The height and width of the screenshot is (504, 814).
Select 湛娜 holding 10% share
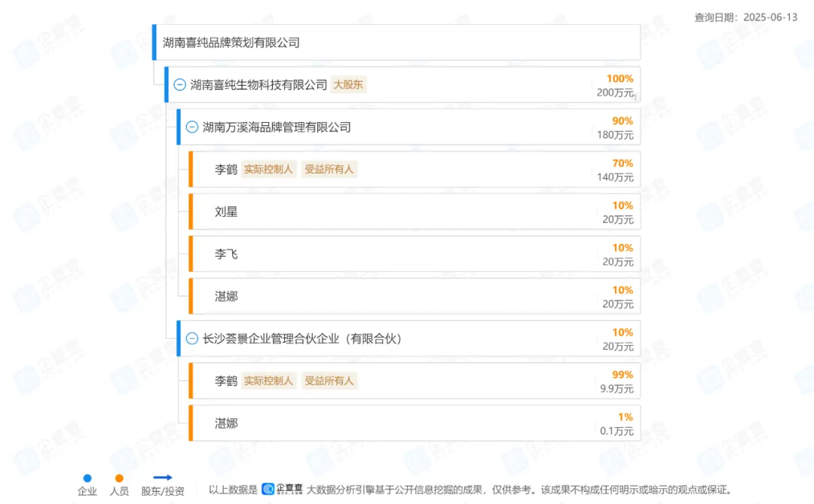point(226,296)
